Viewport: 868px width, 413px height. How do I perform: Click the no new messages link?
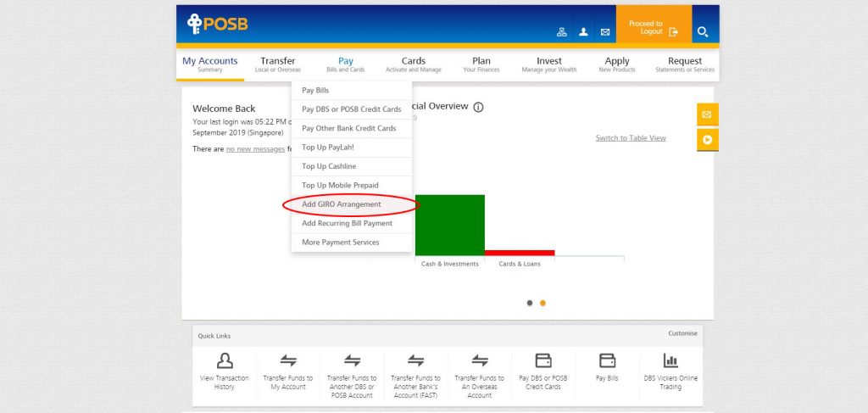point(255,149)
